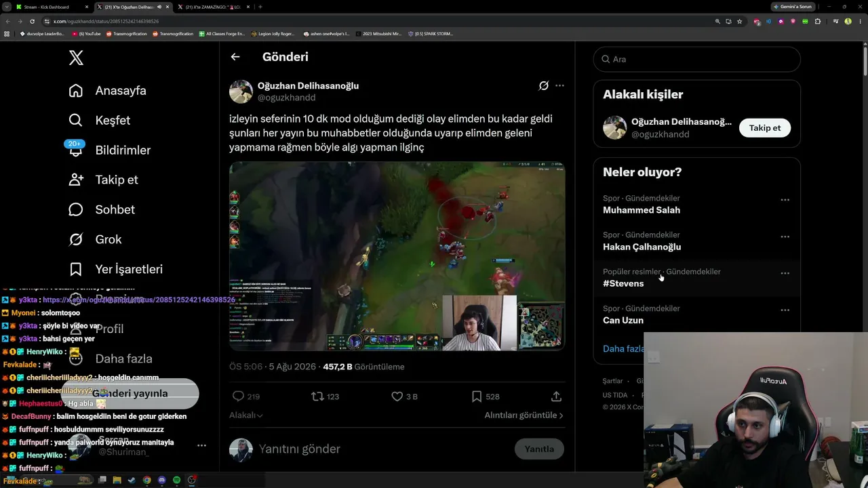Open the (6) YouTube bookmark

coord(86,33)
